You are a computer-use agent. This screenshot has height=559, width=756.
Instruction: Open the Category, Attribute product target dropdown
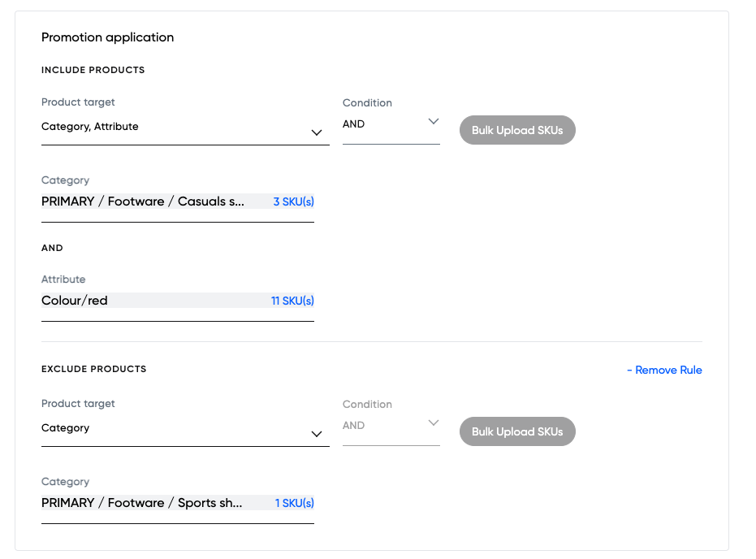point(175,127)
